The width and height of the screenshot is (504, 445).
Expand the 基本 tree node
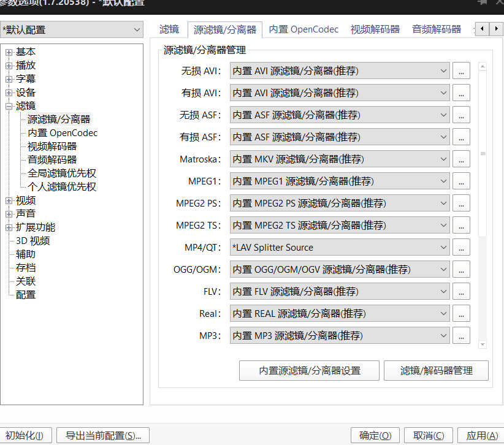(x=9, y=52)
